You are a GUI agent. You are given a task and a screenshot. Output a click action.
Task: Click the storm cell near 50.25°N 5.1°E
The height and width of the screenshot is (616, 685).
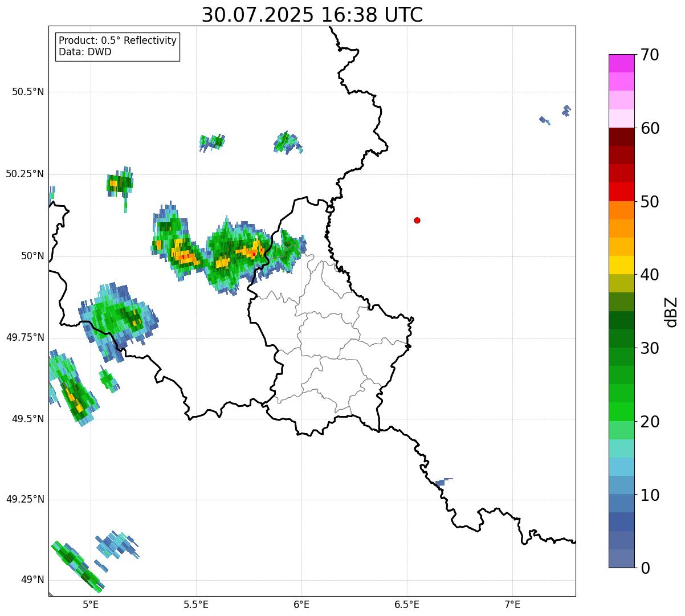120,183
